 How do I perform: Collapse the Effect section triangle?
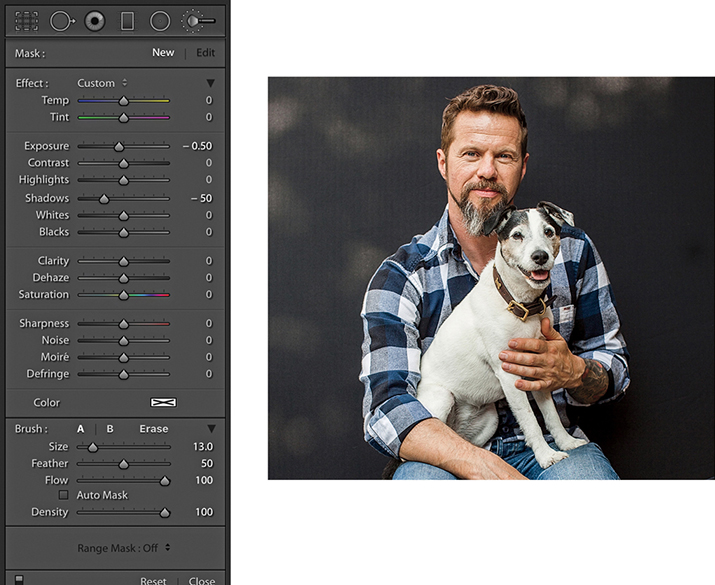pyautogui.click(x=210, y=83)
